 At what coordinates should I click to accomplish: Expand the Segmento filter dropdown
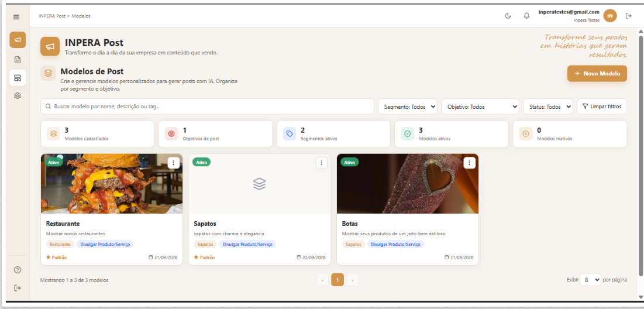(408, 107)
